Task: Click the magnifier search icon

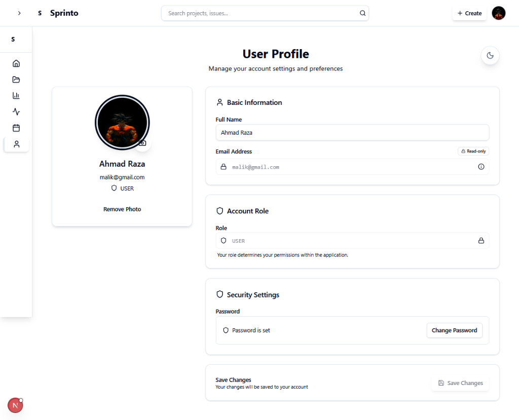Action: [362, 13]
